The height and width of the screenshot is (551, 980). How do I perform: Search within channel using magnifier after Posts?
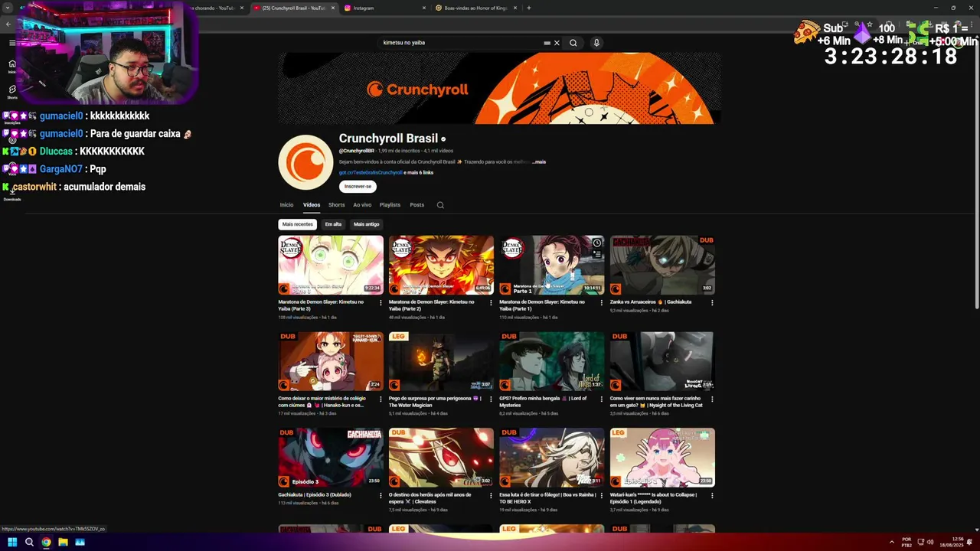coord(440,205)
